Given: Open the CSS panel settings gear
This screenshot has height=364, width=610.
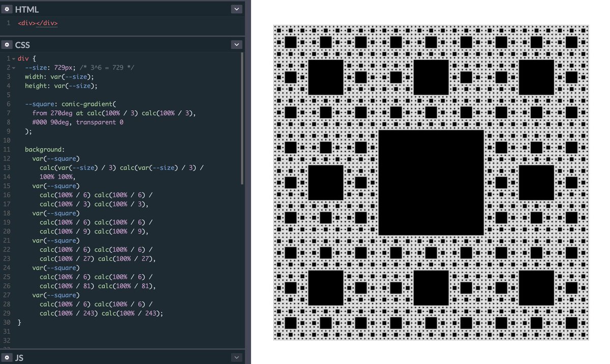Looking at the screenshot, I should [x=7, y=45].
